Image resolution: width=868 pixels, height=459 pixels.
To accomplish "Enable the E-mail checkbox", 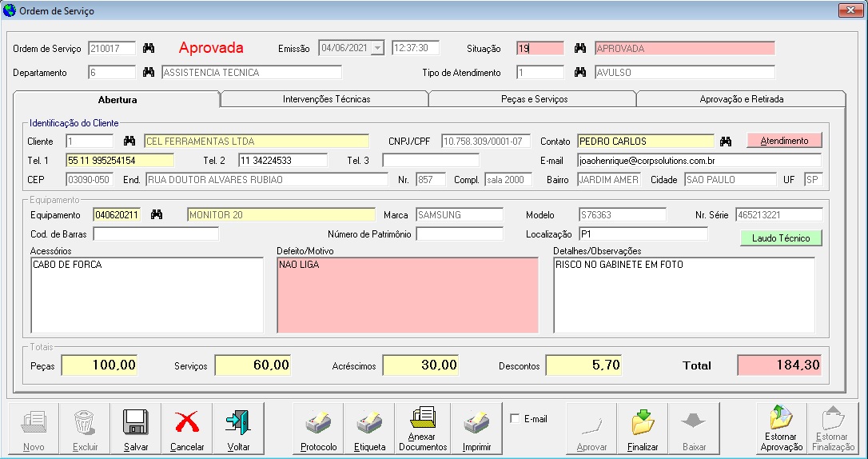I will tap(515, 419).
